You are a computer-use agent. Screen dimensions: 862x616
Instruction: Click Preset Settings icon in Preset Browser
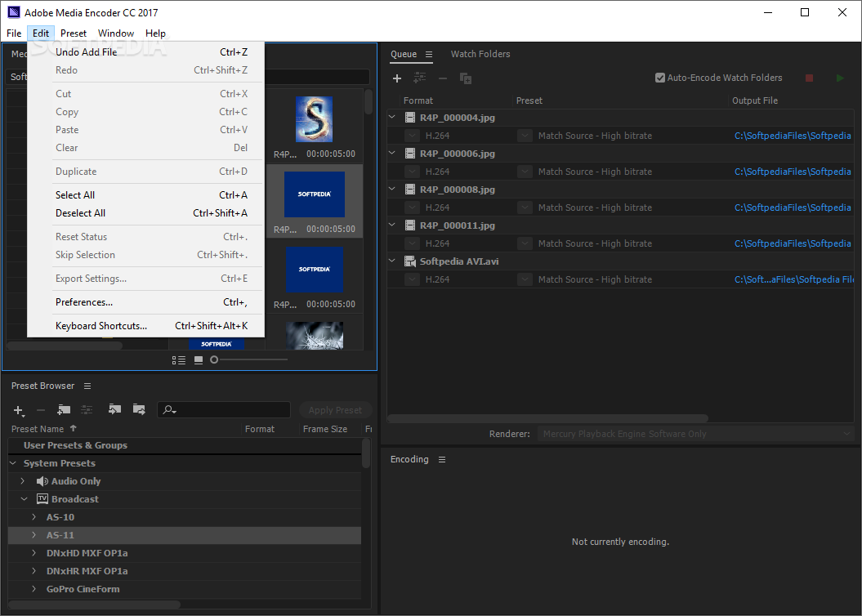coord(87,409)
